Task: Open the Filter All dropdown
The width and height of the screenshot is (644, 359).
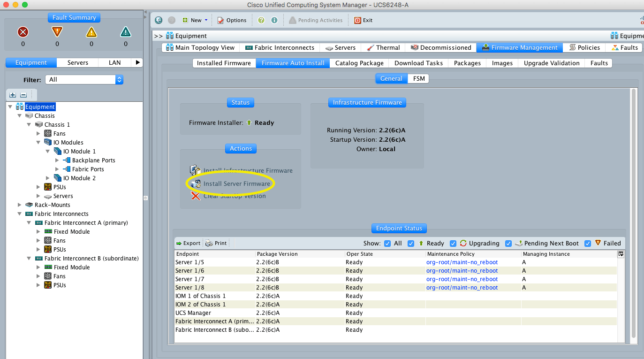Action: click(x=119, y=79)
